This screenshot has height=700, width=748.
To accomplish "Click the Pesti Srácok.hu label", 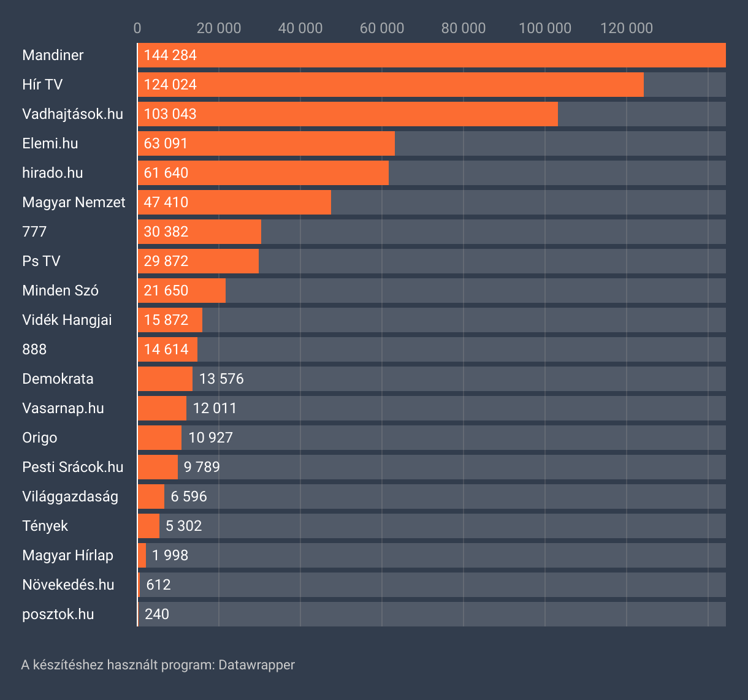I will tap(72, 467).
